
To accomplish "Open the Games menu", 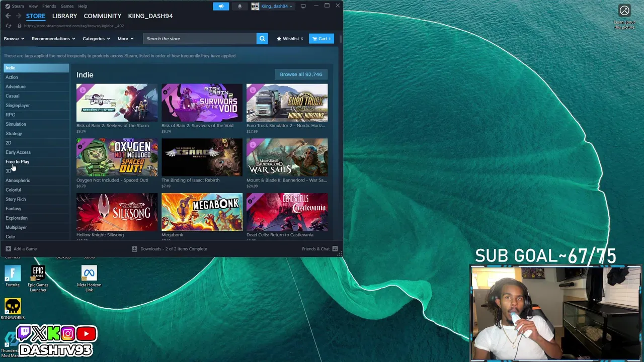I will [x=67, y=6].
